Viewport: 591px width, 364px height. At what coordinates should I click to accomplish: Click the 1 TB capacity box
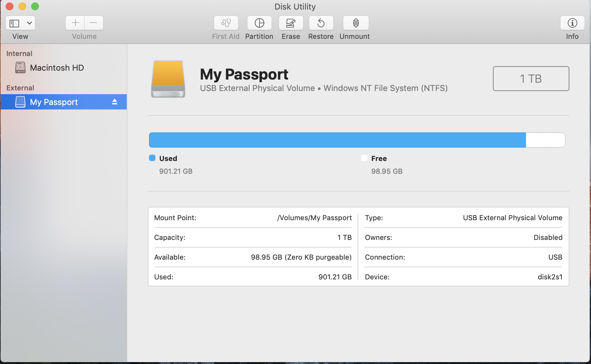pos(531,79)
